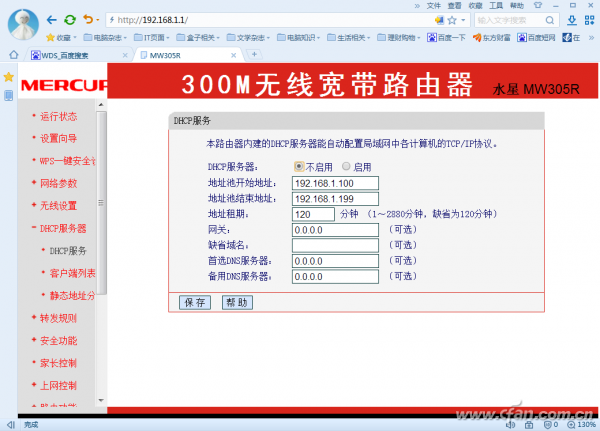Reload the page with the green refresh icon
Screen dimensions: 600x431
(x=70, y=20)
